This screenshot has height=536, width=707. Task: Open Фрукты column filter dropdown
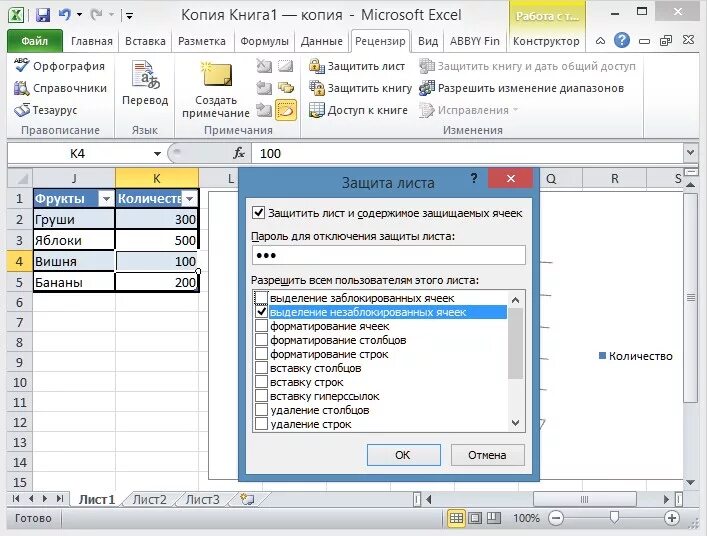click(106, 199)
